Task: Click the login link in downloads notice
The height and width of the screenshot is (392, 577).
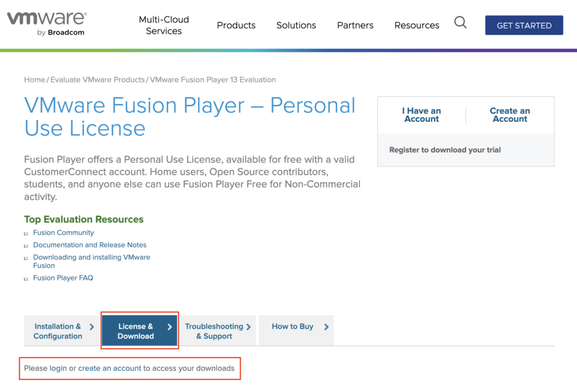Action: (58, 368)
